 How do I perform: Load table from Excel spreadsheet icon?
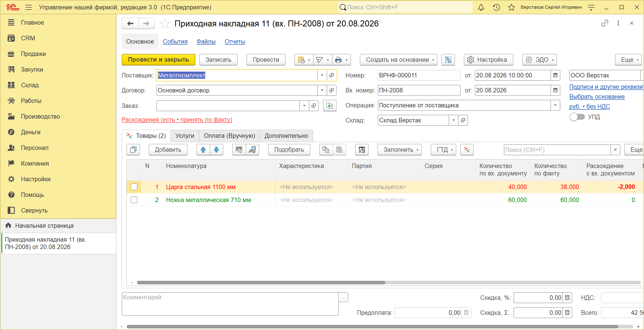(362, 150)
